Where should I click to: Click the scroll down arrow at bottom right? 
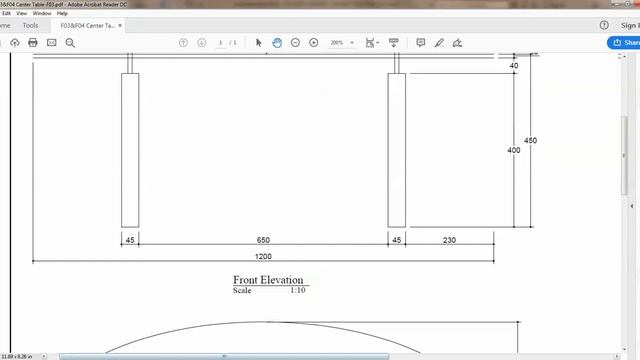click(x=624, y=349)
